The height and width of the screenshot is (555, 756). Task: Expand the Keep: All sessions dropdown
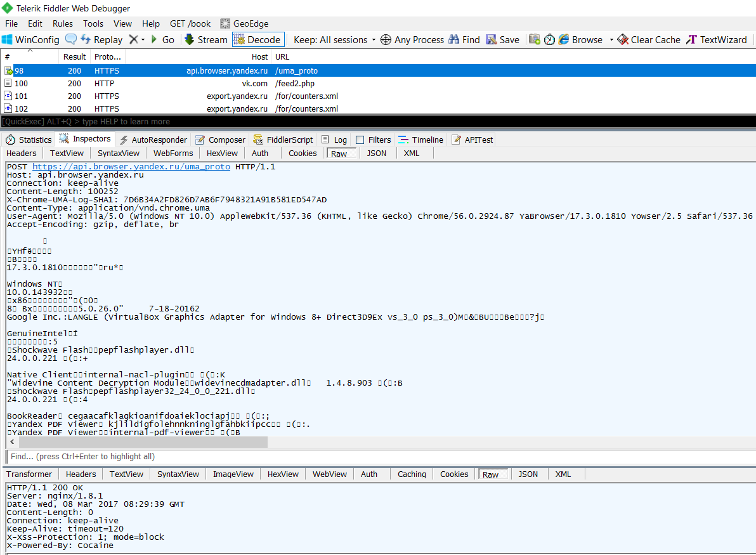[x=374, y=39]
